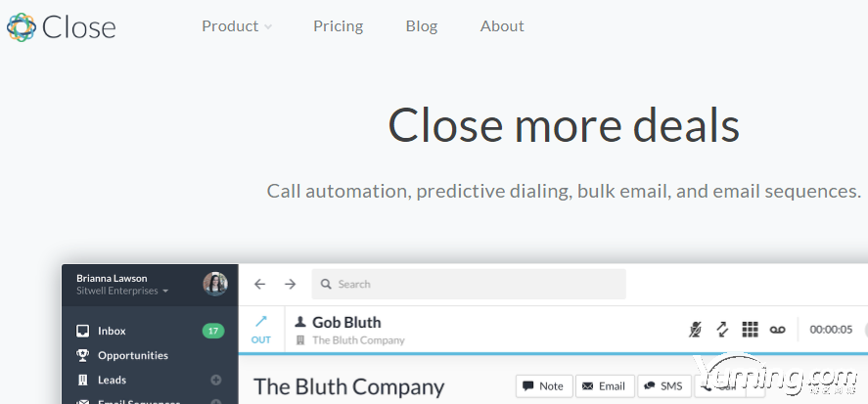The height and width of the screenshot is (404, 868).
Task: Click the voicemail icon in call bar
Action: point(778,330)
